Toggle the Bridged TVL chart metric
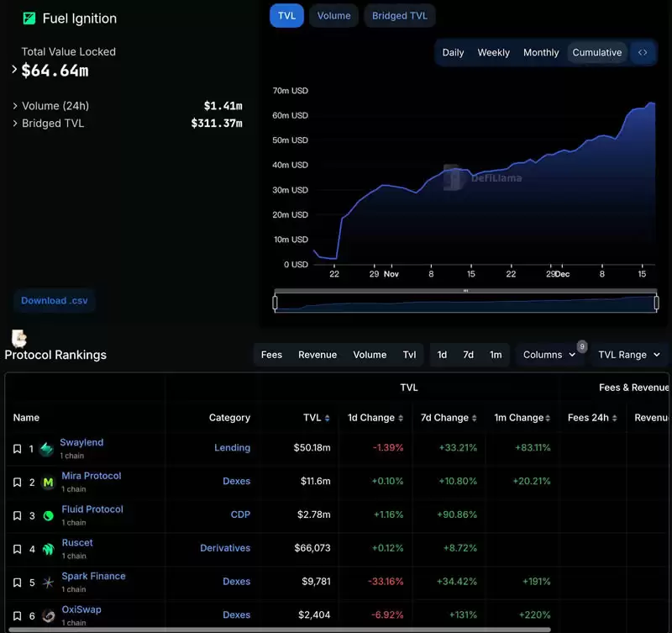Image resolution: width=672 pixels, height=633 pixels. 400,16
